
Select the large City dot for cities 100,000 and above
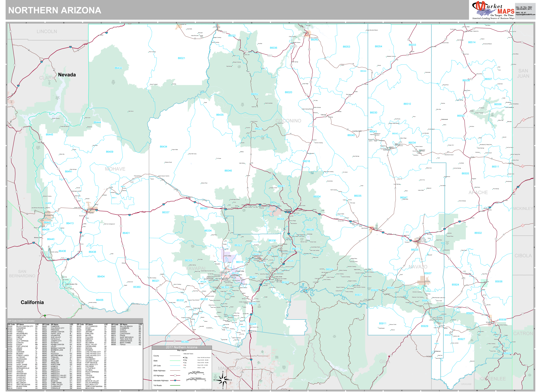pyautogui.click(x=183, y=358)
